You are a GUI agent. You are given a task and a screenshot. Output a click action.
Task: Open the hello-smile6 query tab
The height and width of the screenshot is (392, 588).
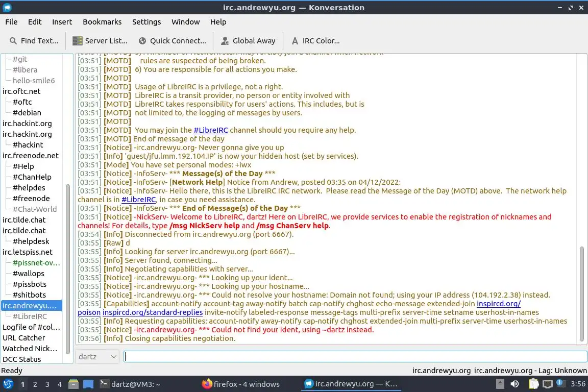click(x=34, y=80)
